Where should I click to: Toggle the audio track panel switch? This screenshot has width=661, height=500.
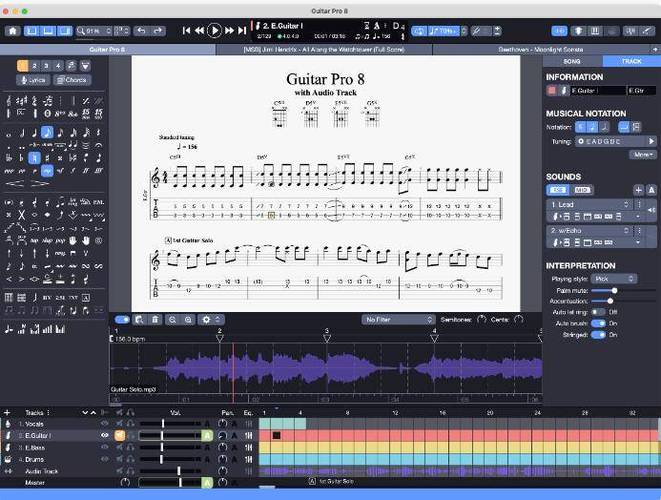[x=122, y=320]
